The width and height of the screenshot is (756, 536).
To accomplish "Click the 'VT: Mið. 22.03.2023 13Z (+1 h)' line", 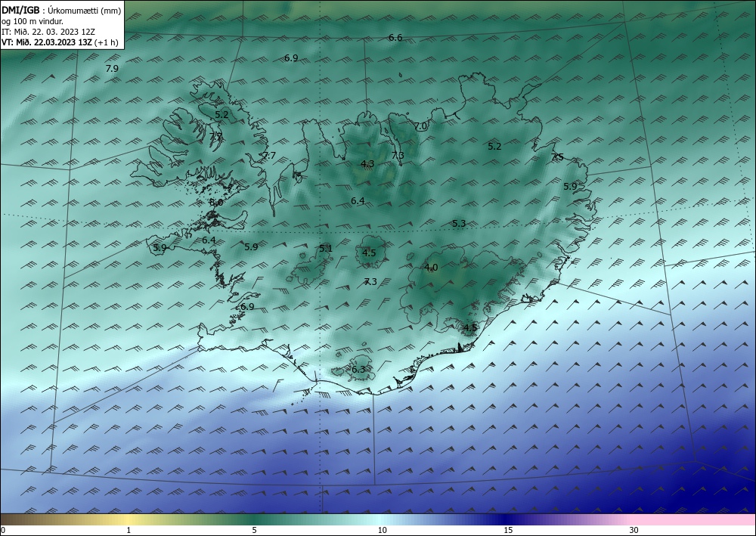I will (60, 42).
